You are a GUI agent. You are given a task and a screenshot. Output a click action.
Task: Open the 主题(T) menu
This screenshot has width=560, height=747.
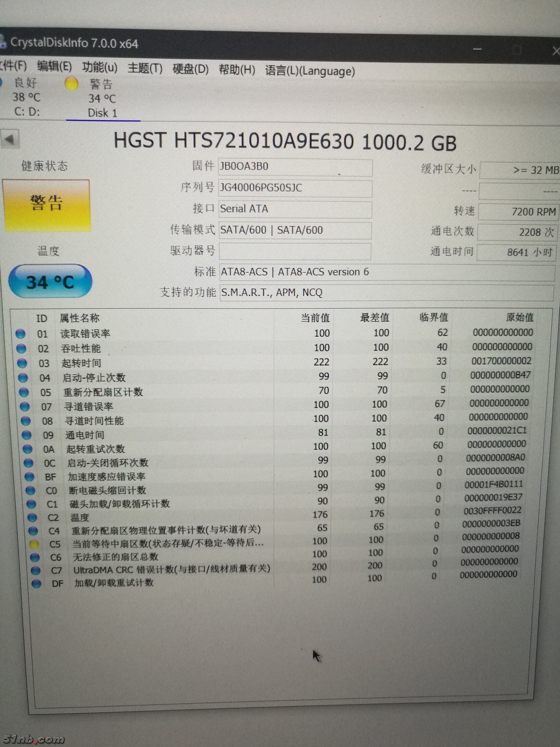tap(145, 68)
